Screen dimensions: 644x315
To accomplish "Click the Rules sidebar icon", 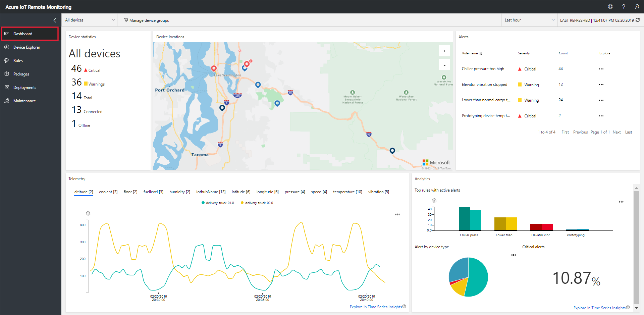I will (x=7, y=61).
